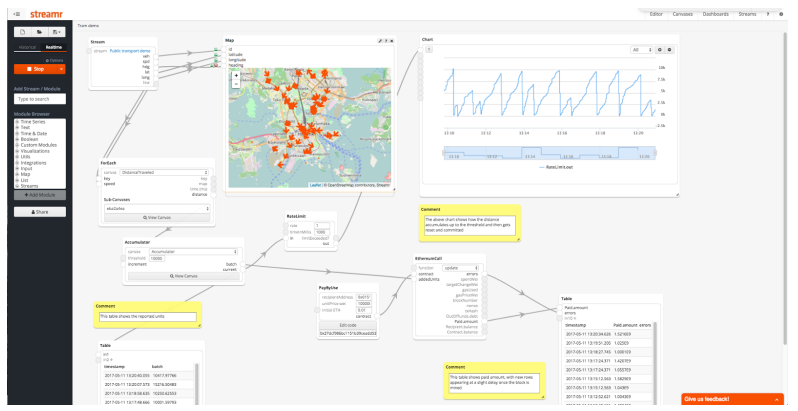Open the dropdown arrow beside Stop
798x411 pixels.
click(63, 69)
